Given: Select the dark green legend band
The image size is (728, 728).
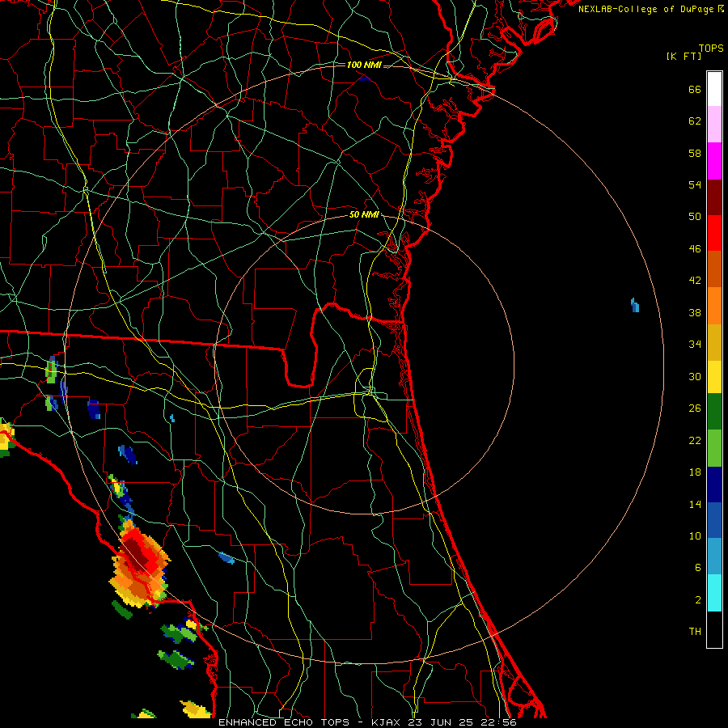Looking at the screenshot, I should pyautogui.click(x=714, y=412).
